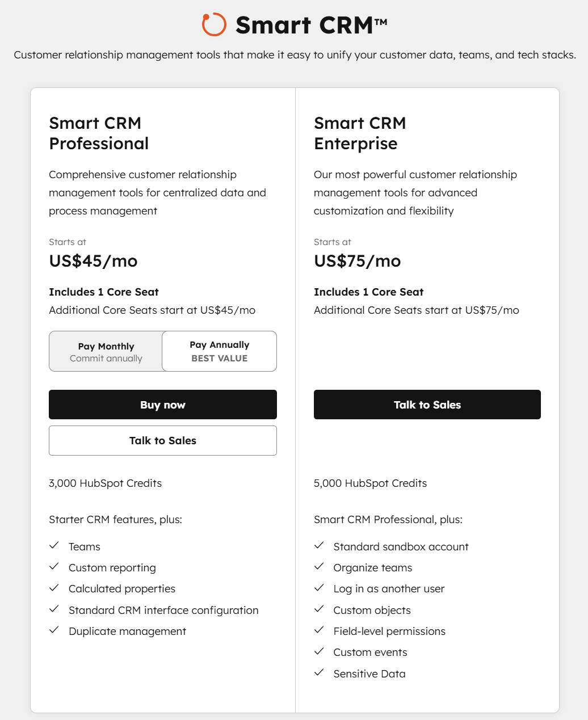Click the Log in as another user feature
Image resolution: width=588 pixels, height=720 pixels.
point(389,589)
